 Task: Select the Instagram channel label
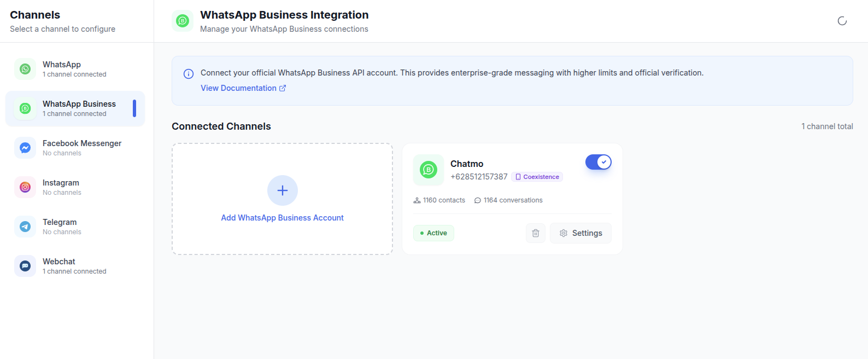pos(61,183)
